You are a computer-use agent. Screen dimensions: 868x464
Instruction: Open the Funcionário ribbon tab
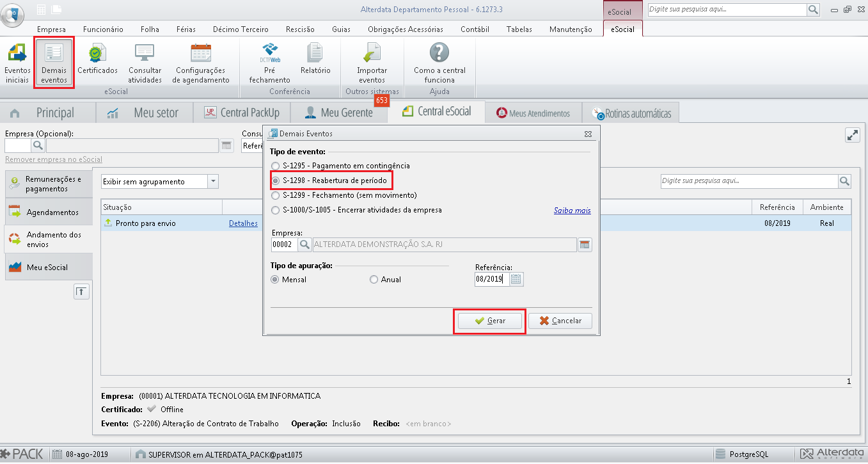point(103,29)
